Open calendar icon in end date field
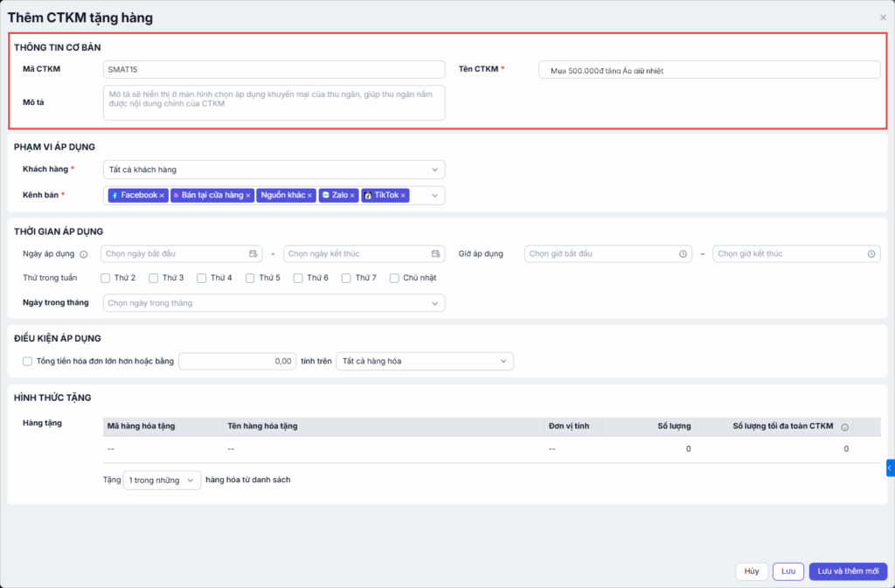Viewport: 895px width, 588px height. click(x=436, y=253)
